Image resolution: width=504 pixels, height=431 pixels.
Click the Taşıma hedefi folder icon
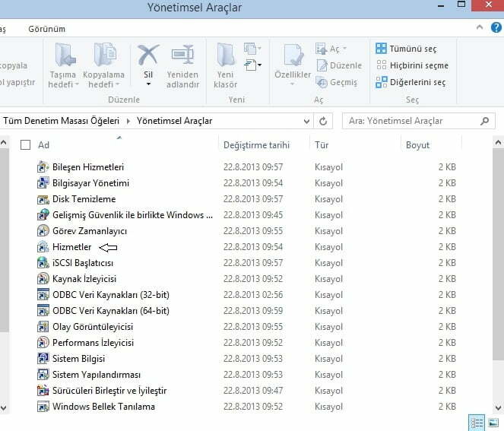pyautogui.click(x=65, y=55)
